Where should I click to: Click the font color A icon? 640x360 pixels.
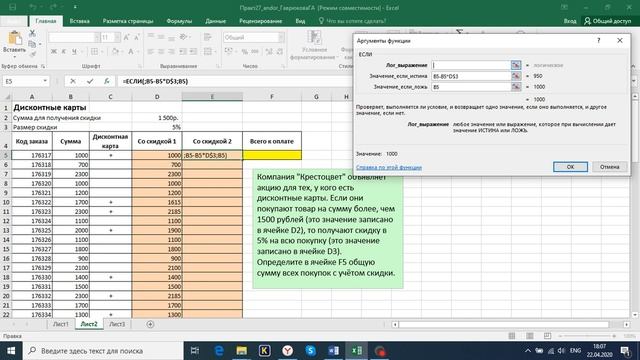[x=131, y=51]
